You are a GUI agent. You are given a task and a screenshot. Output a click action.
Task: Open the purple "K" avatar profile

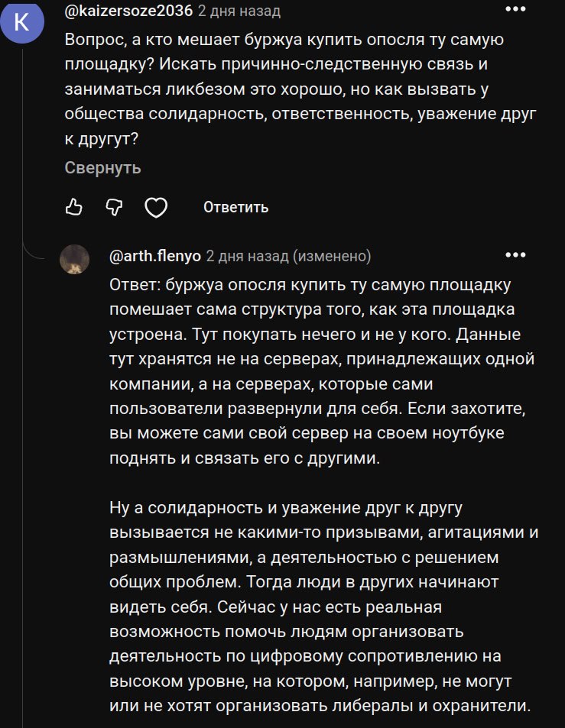pos(22,22)
